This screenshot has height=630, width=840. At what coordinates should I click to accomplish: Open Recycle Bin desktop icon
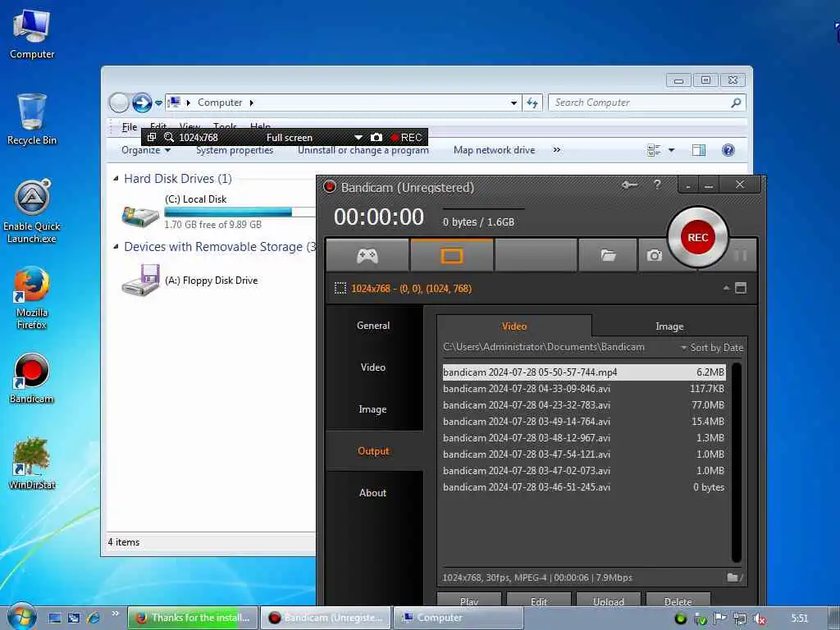pos(32,120)
